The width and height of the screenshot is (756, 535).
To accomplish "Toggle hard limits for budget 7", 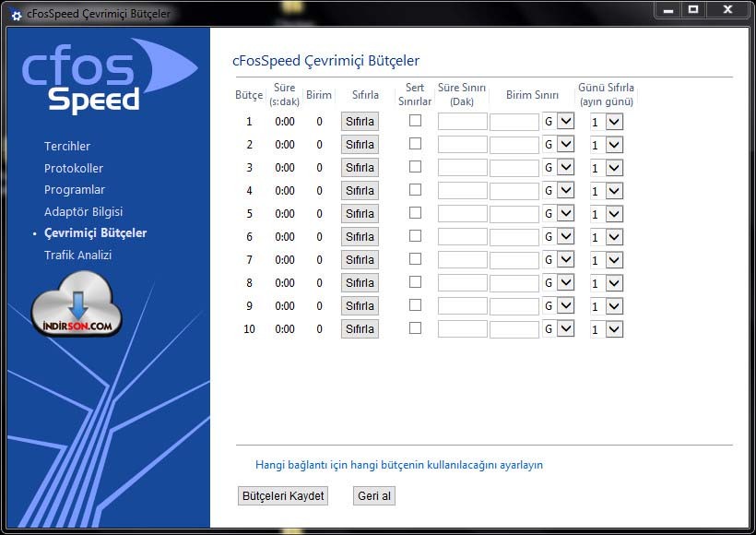I will pos(415,259).
